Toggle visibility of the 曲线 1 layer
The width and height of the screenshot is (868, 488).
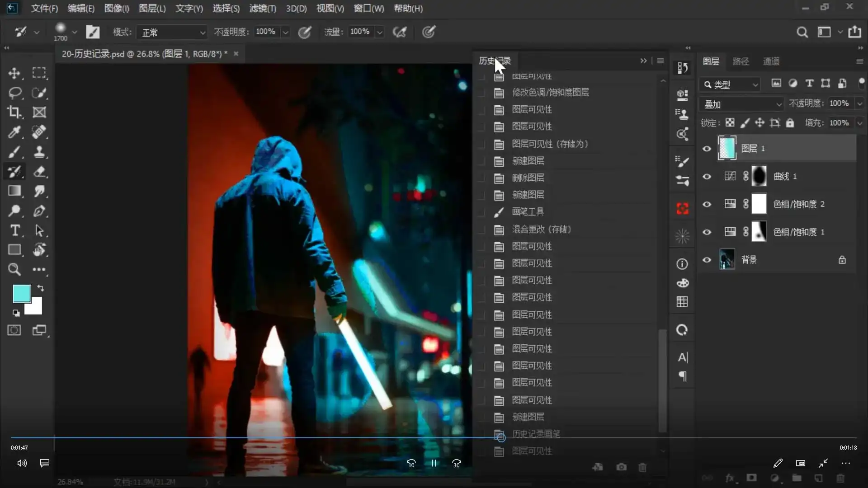pos(707,176)
